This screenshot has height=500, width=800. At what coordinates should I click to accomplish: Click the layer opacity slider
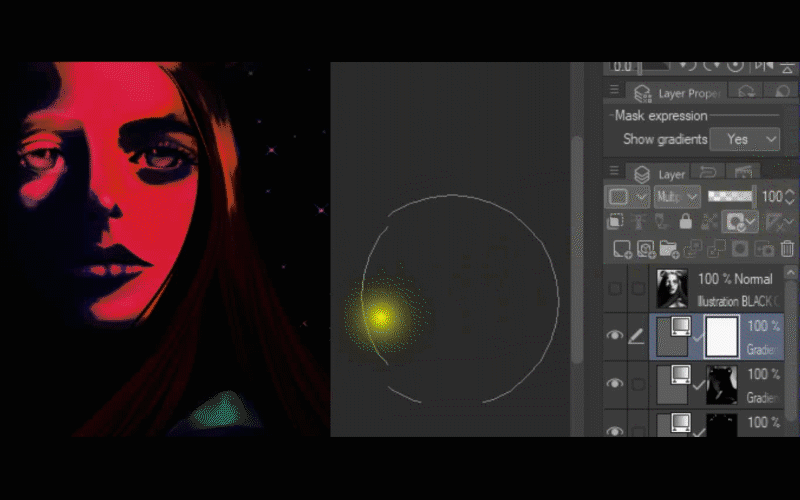731,196
